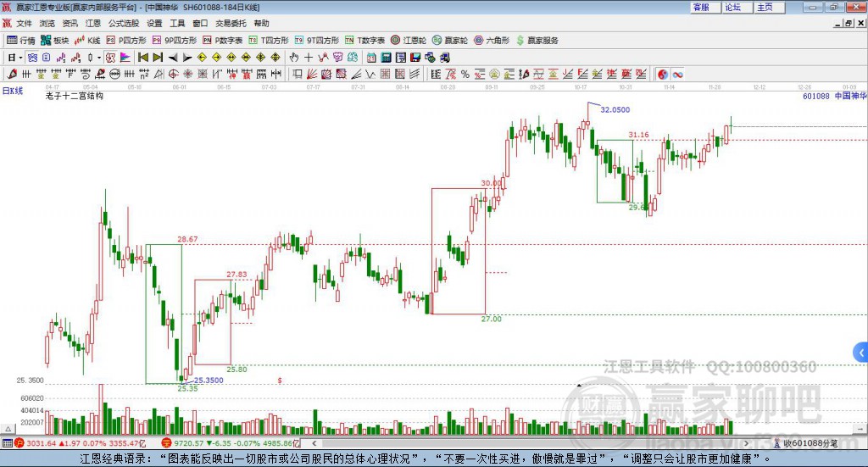Open the 日 period dropdown
Viewport: 868px width, 467px height.
point(15,58)
